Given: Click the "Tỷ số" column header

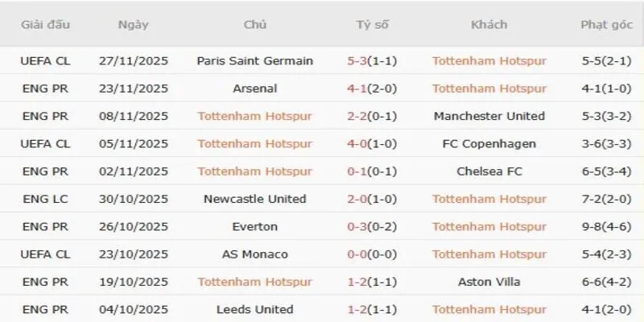Looking at the screenshot, I should (372, 24).
